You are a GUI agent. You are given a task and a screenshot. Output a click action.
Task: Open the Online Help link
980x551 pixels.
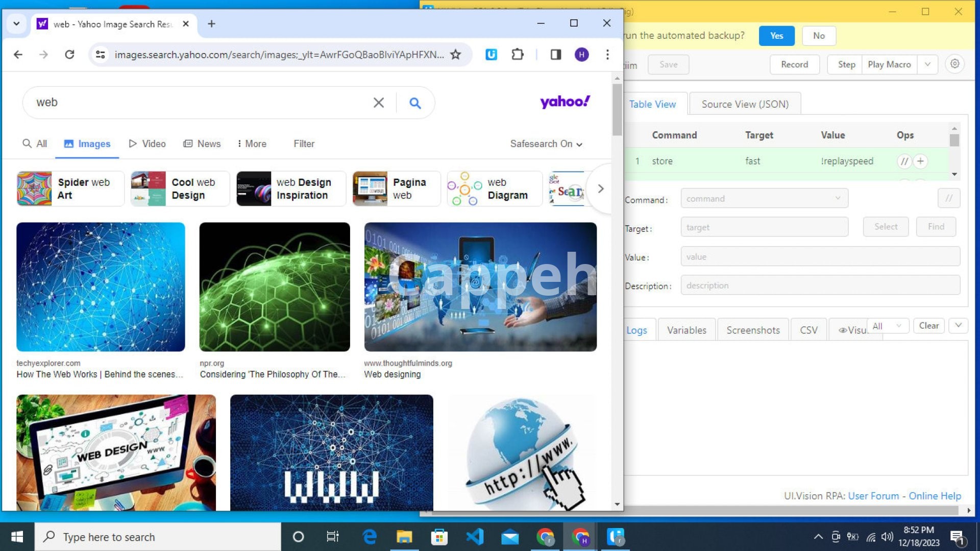pyautogui.click(x=935, y=496)
